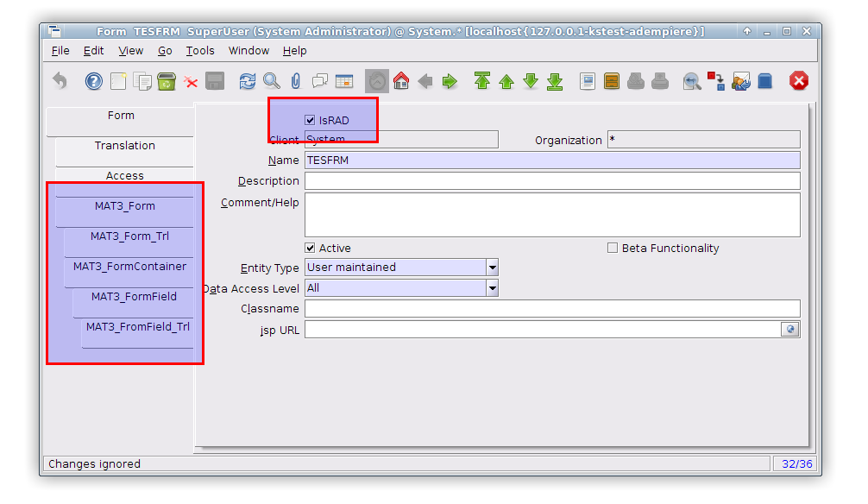Move to the next record with down arrow
Viewport: 868px width, 504px height.
pos(531,81)
